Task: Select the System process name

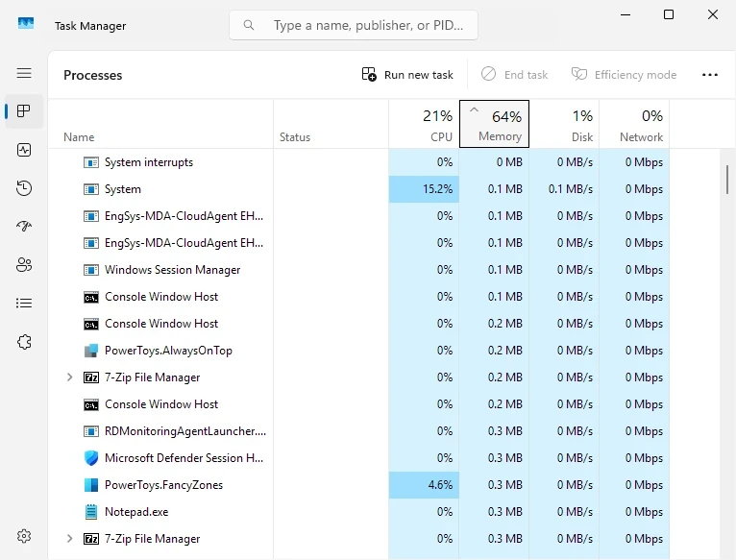Action: (x=123, y=189)
